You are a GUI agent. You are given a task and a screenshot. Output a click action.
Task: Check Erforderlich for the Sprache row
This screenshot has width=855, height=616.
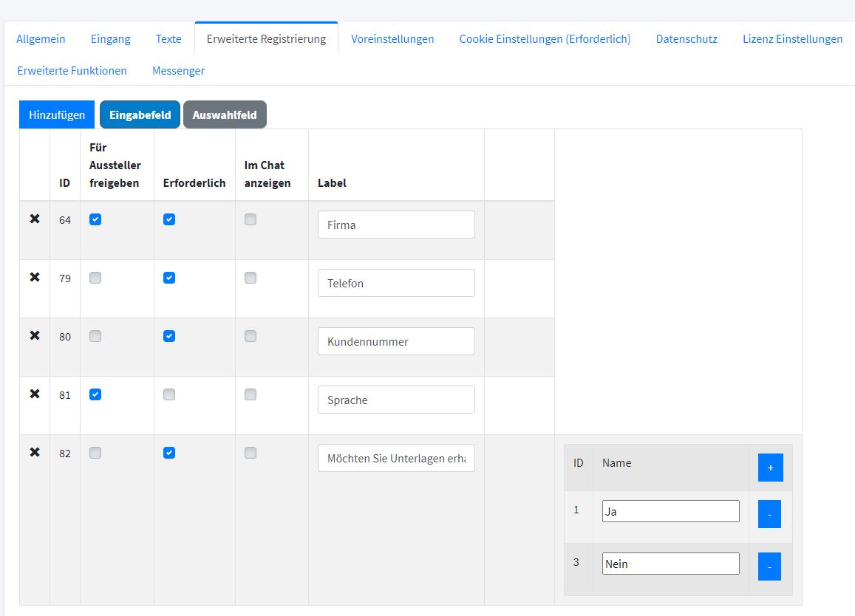click(x=169, y=394)
